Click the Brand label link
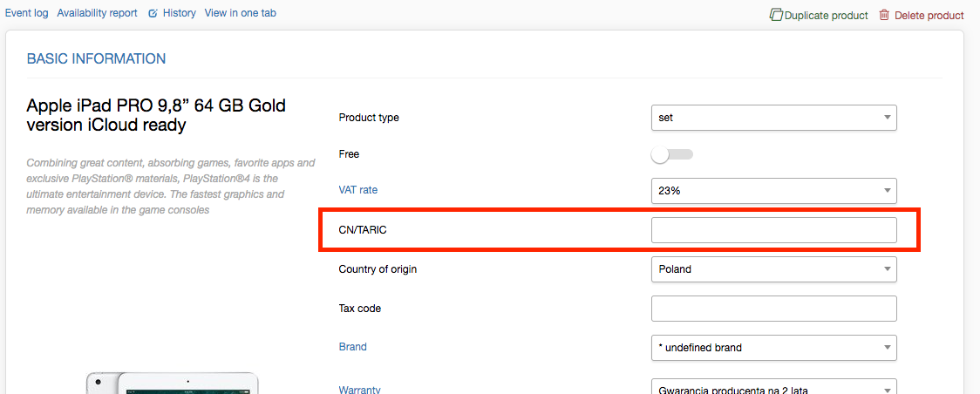The image size is (980, 394). 352,347
